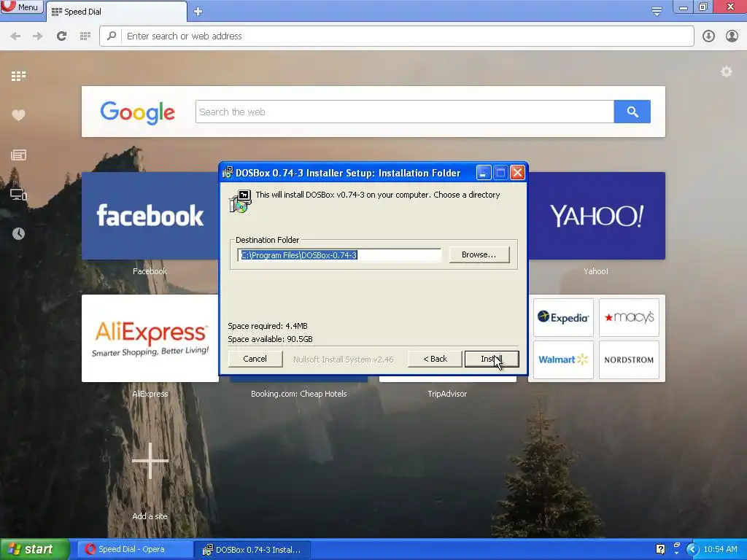Open Speed Dial from sidebar grid icon
Viewport: 747px width, 560px height.
click(x=18, y=76)
